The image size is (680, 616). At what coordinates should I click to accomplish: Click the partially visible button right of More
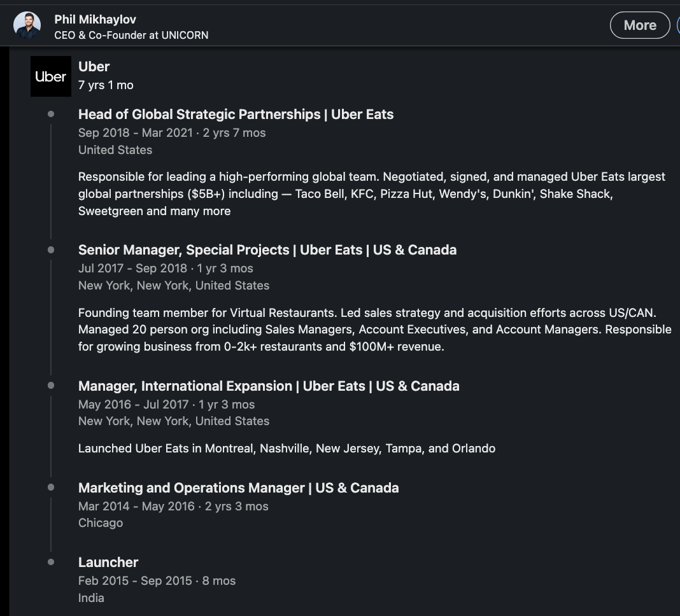pyautogui.click(x=677, y=25)
